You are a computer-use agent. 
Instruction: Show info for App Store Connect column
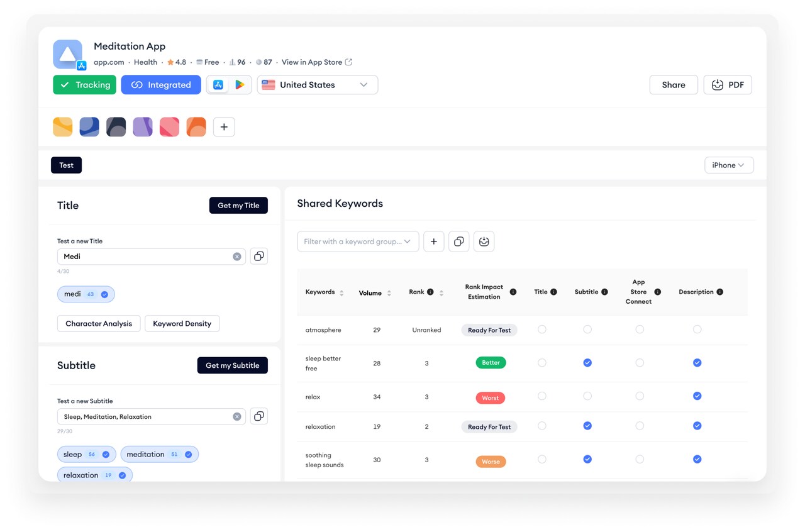coord(657,292)
